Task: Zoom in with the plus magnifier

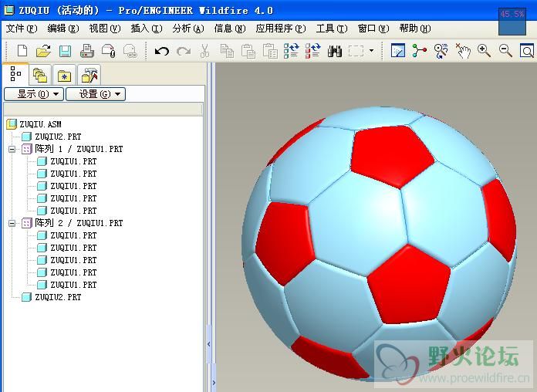Action: (x=484, y=51)
